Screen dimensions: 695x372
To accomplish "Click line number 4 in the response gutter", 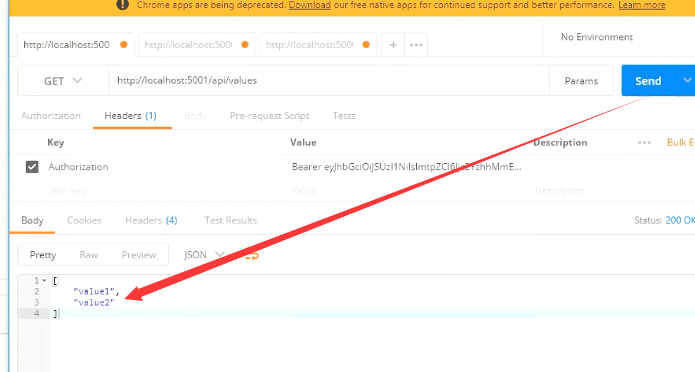I will 36,313.
